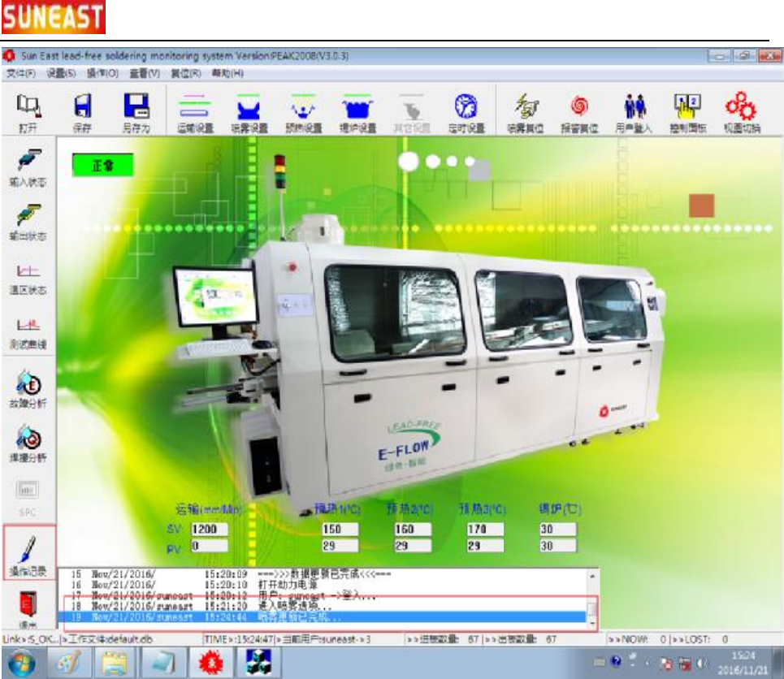Click the taskbar clock showing 15:24
Screen dimensions: 784x679
click(743, 663)
